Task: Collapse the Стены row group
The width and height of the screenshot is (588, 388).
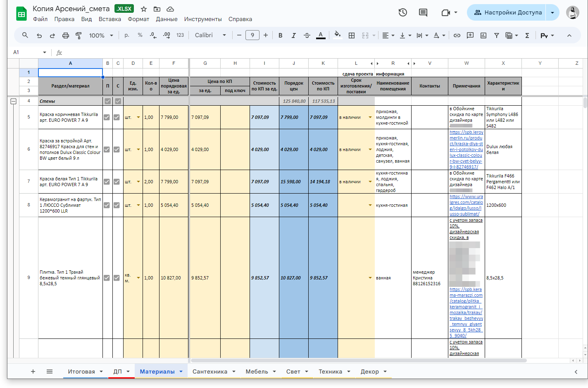Action: click(13, 101)
